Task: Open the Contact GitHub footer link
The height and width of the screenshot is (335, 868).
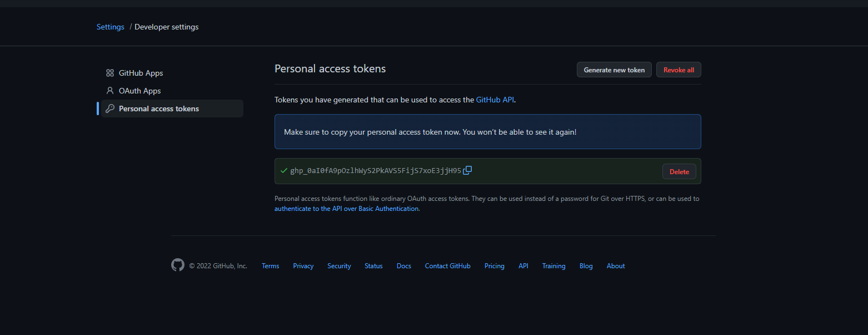Action: tap(448, 266)
